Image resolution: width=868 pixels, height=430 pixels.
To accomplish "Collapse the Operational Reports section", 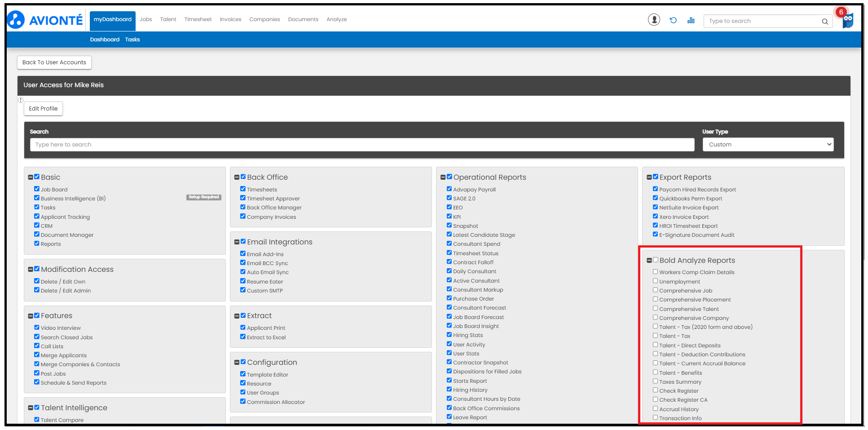I will click(443, 177).
